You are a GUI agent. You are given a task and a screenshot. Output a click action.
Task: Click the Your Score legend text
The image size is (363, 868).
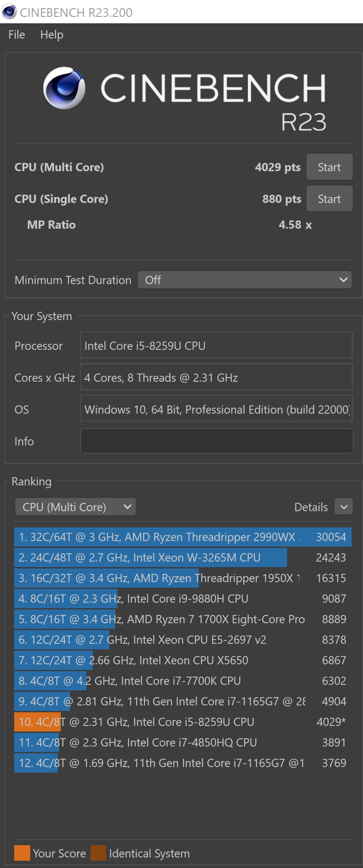(59, 853)
